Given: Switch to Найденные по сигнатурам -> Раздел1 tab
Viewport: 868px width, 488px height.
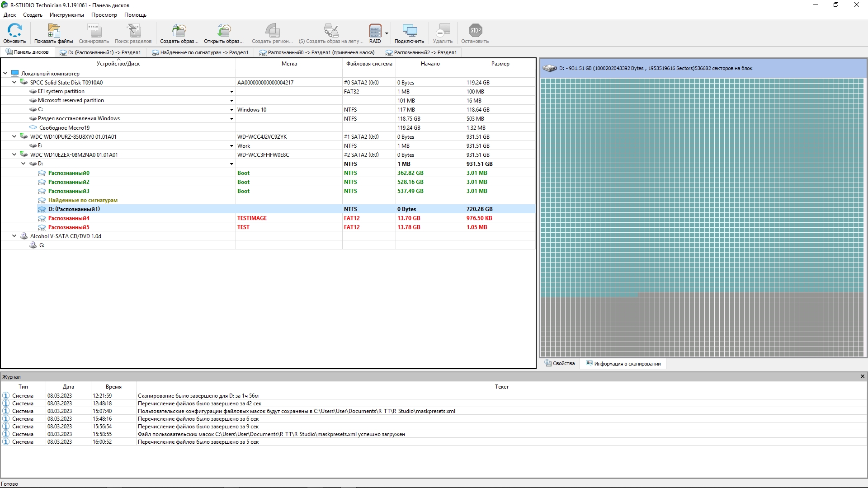Looking at the screenshot, I should (x=200, y=52).
